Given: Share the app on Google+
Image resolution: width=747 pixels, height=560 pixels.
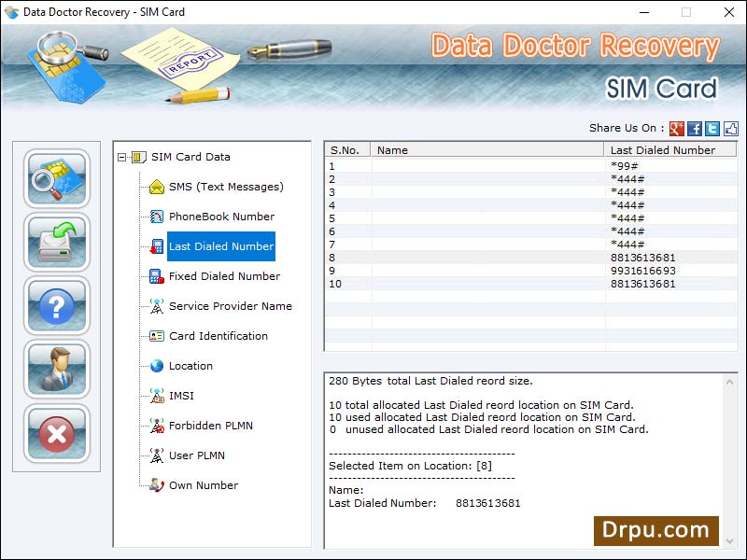Looking at the screenshot, I should click(677, 127).
